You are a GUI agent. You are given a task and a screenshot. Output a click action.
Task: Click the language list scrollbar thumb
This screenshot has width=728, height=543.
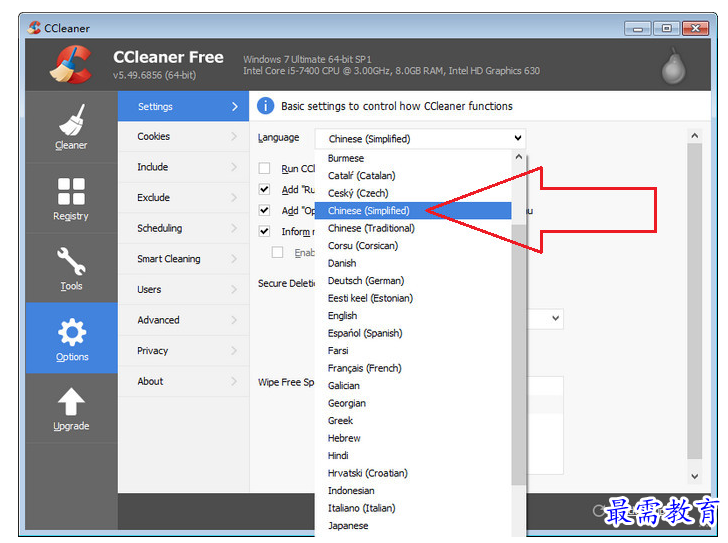(519, 355)
